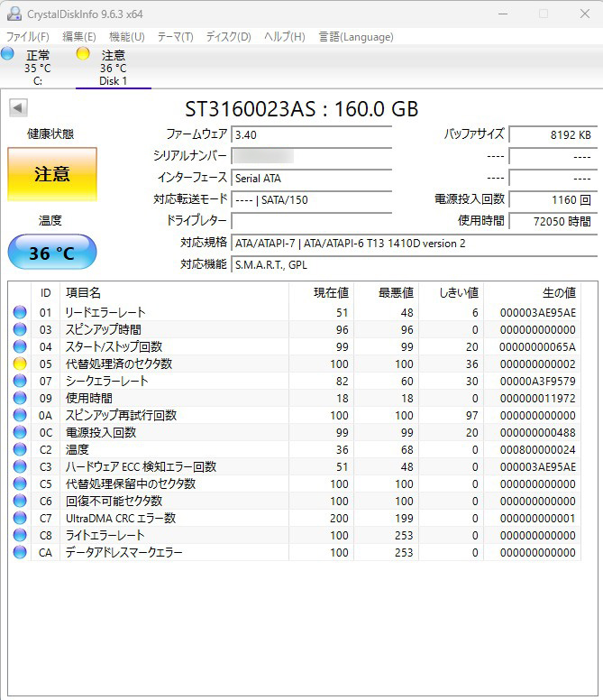Click status orb for 04 スタート/ストップ回数

[20, 346]
